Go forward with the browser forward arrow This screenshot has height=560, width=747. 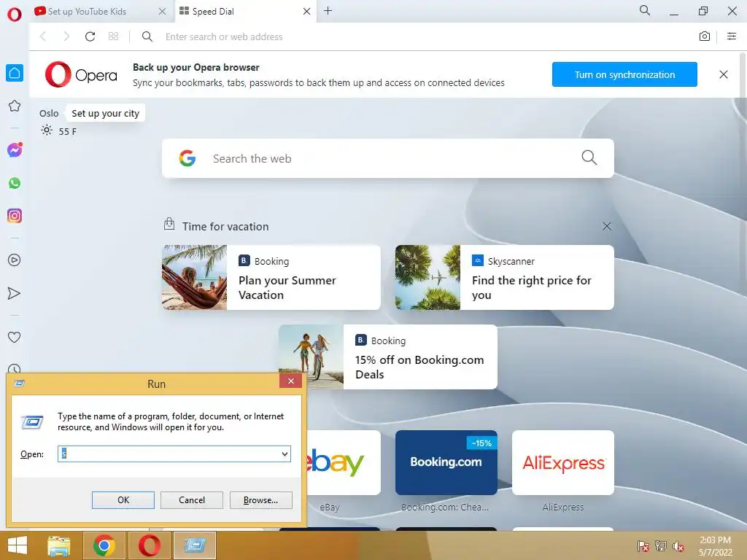(x=66, y=36)
